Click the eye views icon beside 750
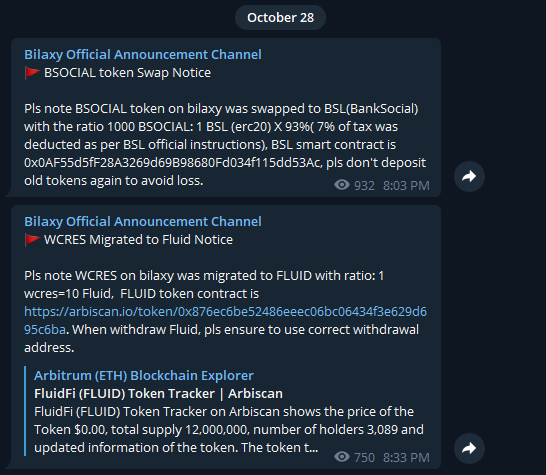The image size is (546, 475). pyautogui.click(x=342, y=457)
